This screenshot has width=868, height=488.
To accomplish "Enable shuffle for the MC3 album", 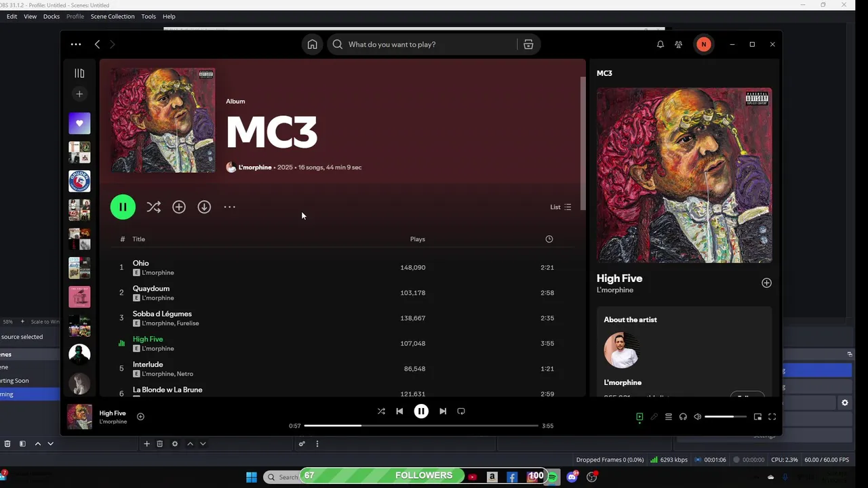I will (x=154, y=207).
